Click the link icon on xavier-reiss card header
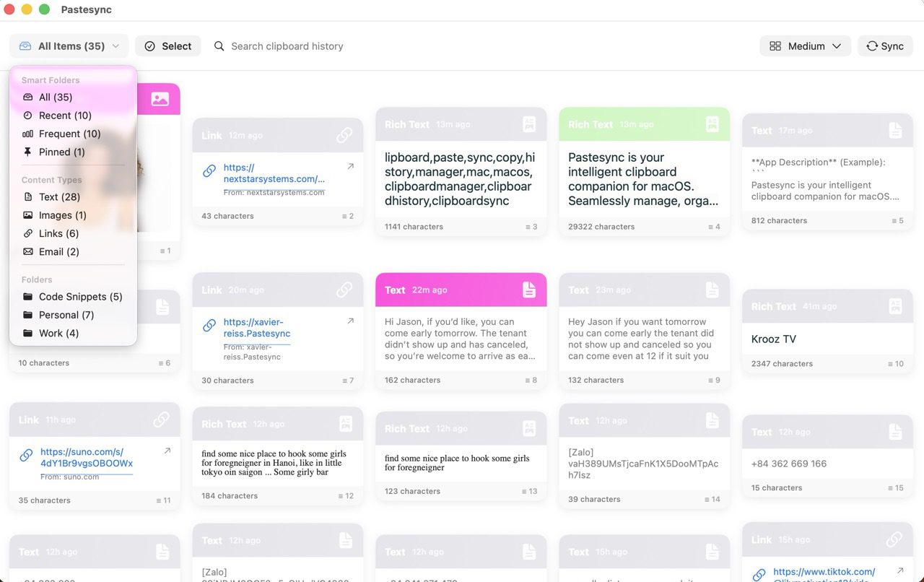The width and height of the screenshot is (924, 582). 344,290
